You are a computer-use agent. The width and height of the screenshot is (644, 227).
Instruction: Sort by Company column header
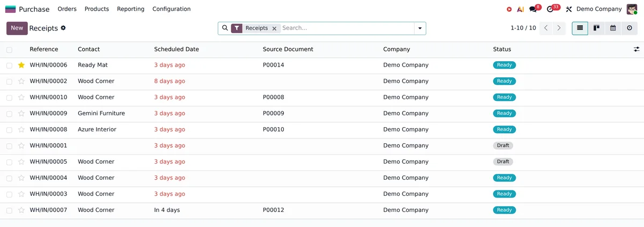click(x=397, y=49)
